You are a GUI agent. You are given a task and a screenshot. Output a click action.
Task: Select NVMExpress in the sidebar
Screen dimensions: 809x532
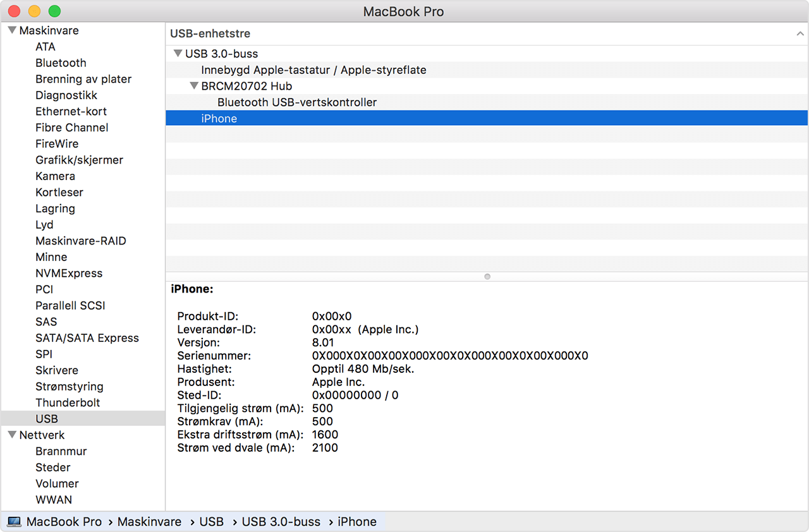pos(69,274)
